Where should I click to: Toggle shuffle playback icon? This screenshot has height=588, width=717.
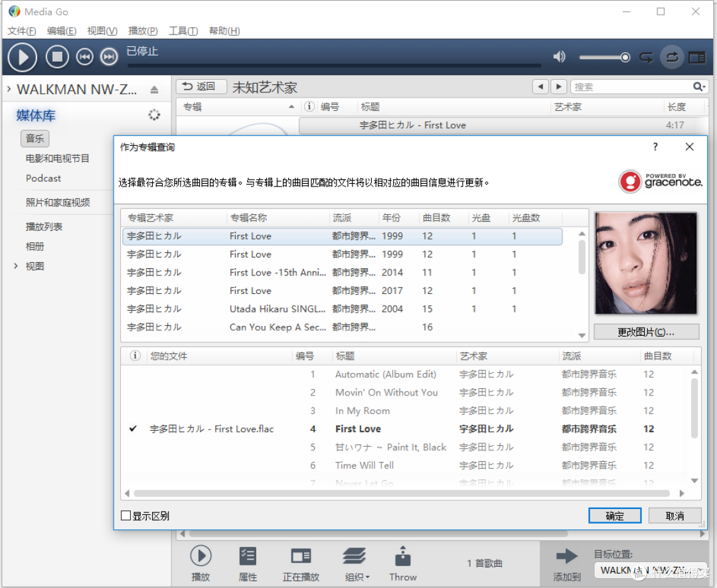tap(646, 58)
